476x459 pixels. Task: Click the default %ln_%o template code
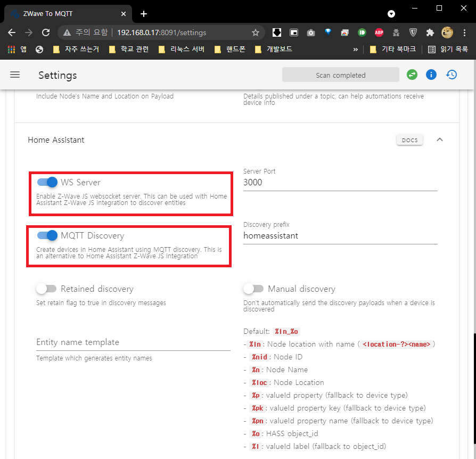tap(286, 332)
